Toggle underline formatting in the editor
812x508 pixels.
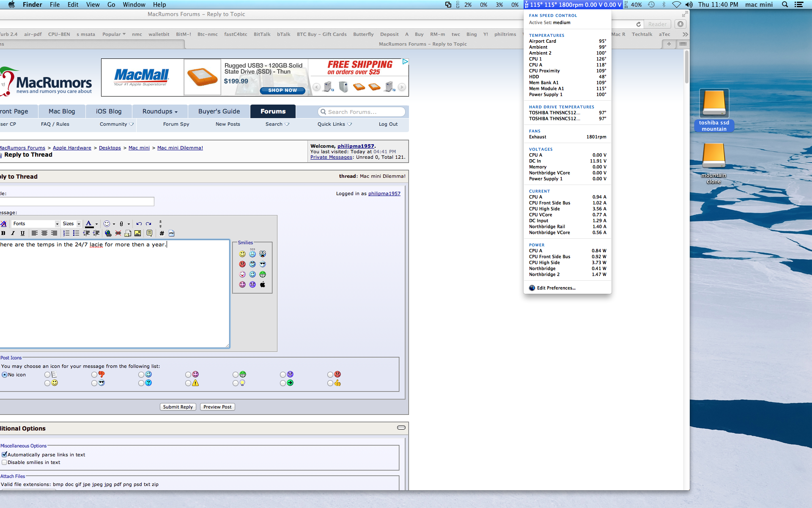click(22, 233)
